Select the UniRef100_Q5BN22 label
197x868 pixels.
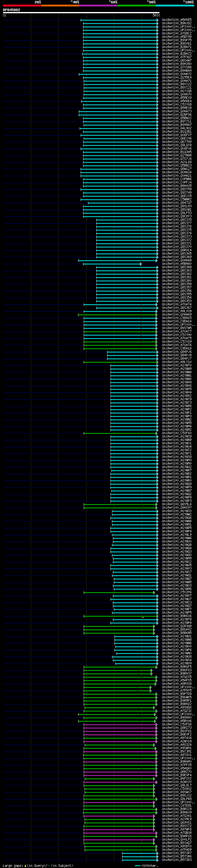coord(176,118)
